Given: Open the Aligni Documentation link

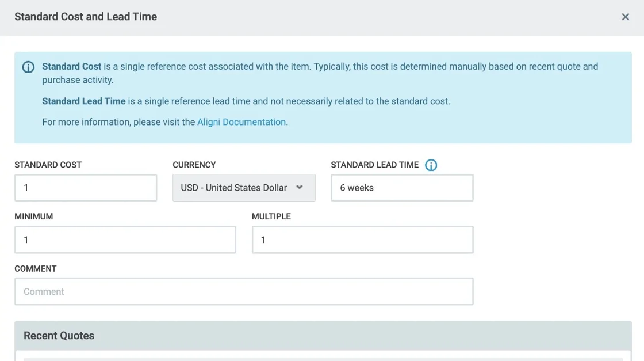Looking at the screenshot, I should [241, 122].
